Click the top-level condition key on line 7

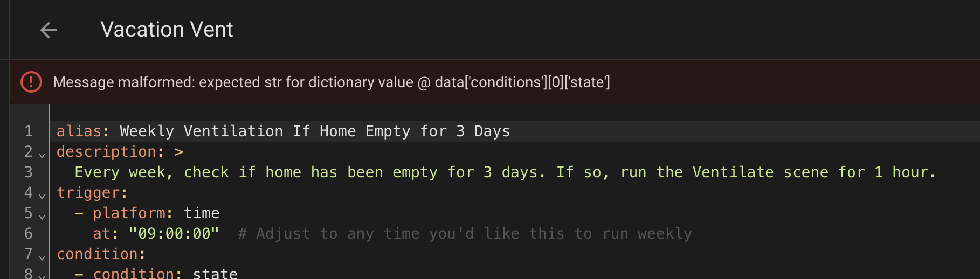[98, 254]
